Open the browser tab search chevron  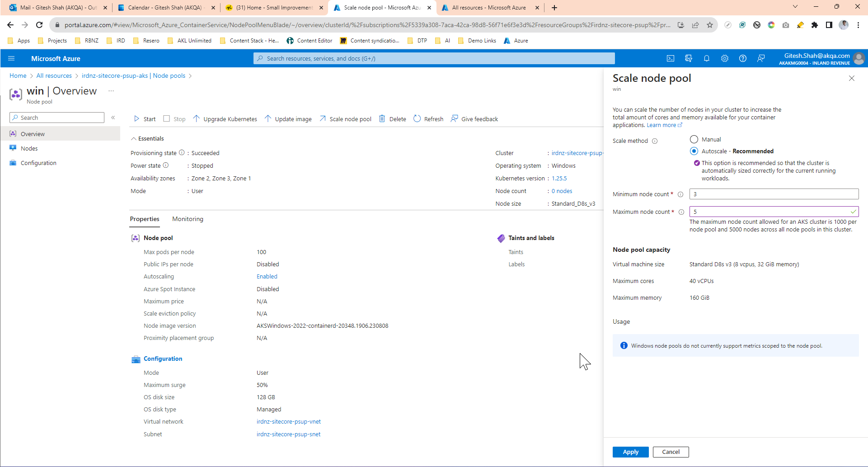795,7
